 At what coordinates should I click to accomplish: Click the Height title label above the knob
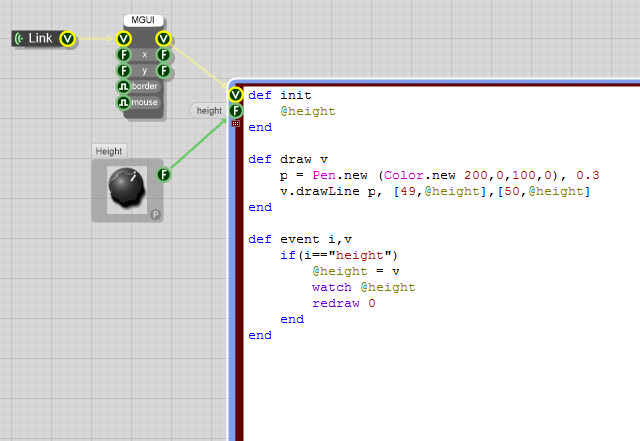tap(109, 151)
